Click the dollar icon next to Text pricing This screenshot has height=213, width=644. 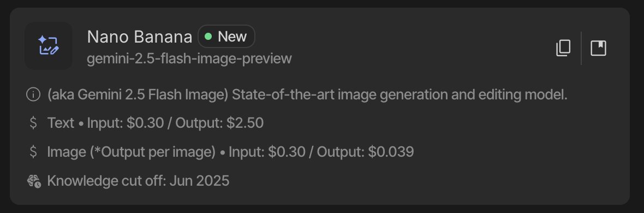pyautogui.click(x=33, y=123)
